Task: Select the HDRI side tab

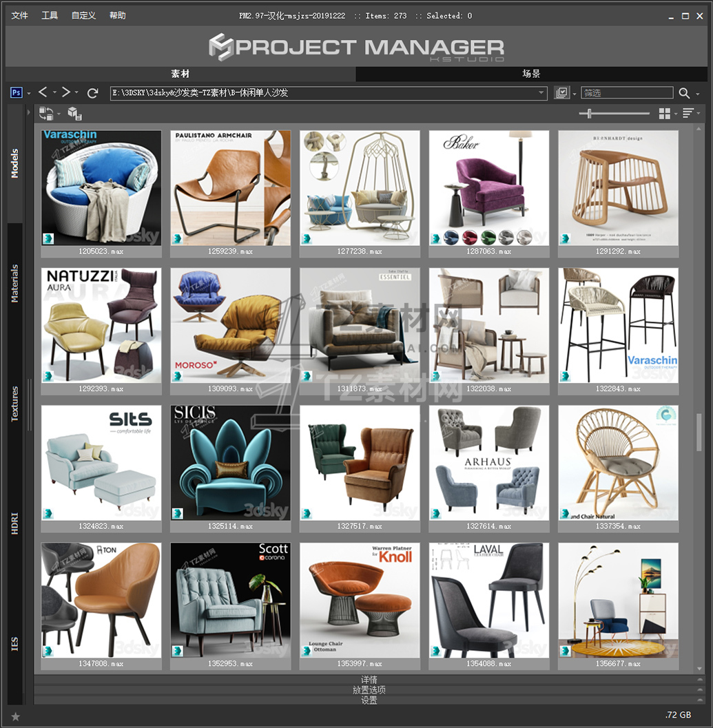Action: click(x=15, y=523)
